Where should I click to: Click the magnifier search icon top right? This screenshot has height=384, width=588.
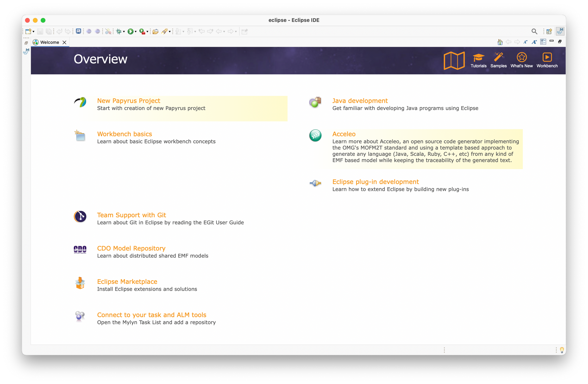534,31
